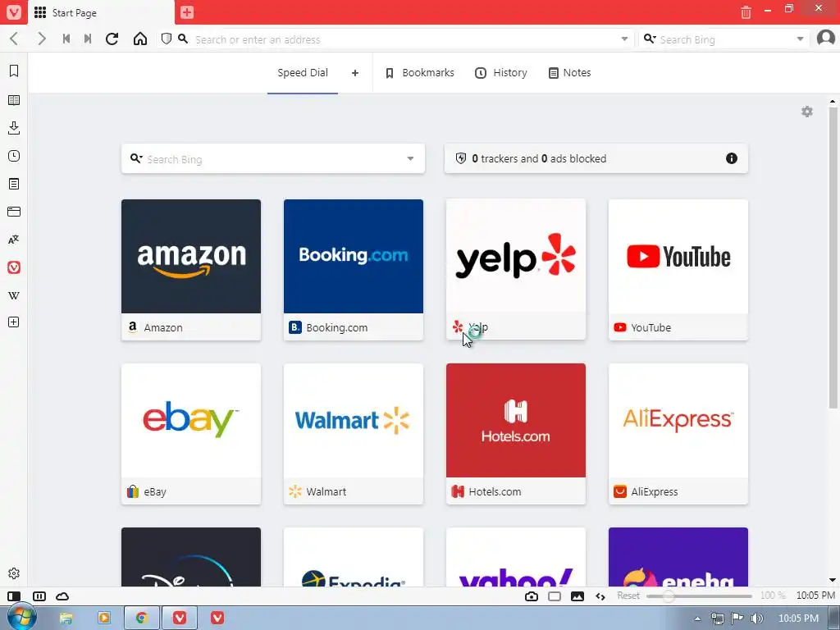This screenshot has height=630, width=840.
Task: Toggle tab tiling in status bar
Action: (39, 596)
